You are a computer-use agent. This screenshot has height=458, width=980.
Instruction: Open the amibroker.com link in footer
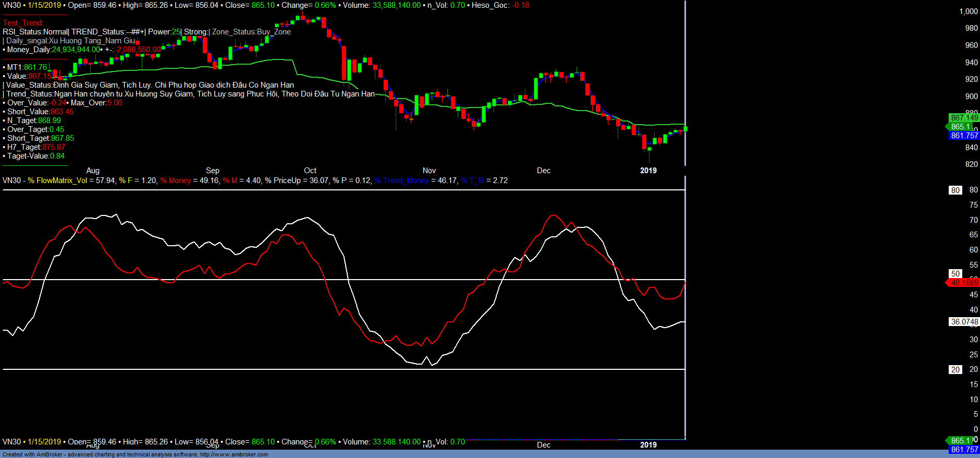pos(234,454)
